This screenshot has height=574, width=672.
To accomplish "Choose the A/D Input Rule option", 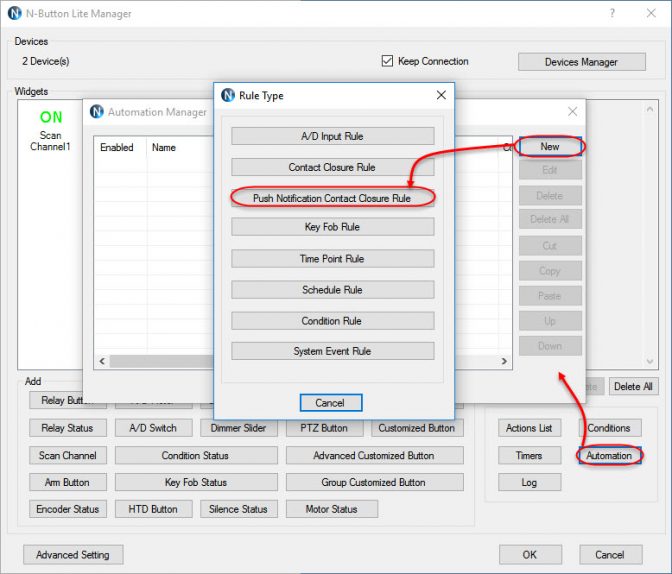I will [332, 136].
